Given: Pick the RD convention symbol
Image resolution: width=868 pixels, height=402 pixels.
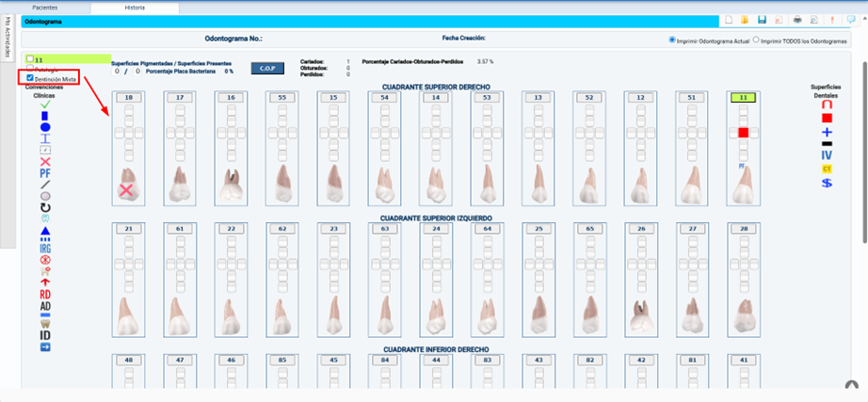Looking at the screenshot, I should click(45, 294).
